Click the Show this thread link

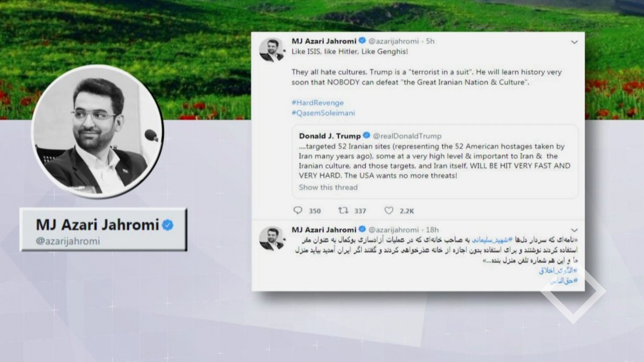point(328,187)
